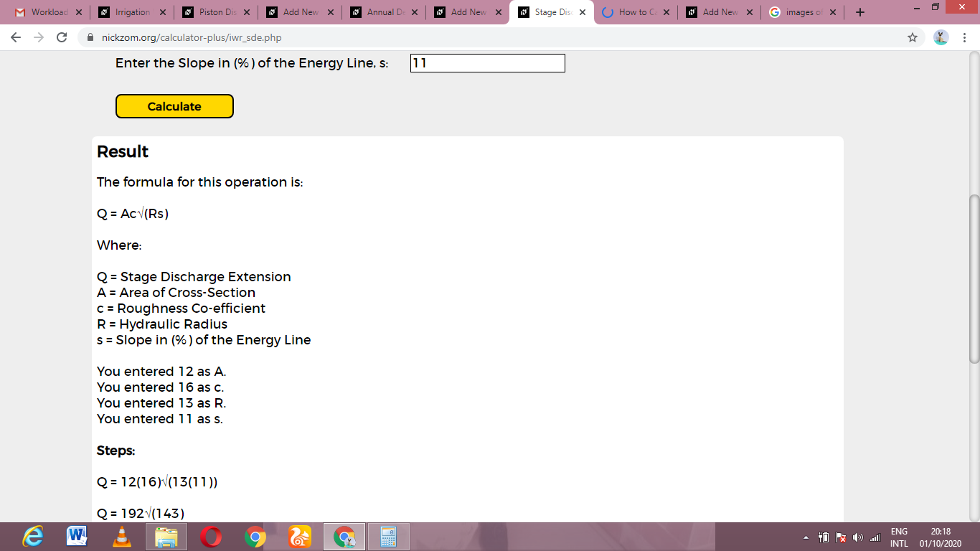This screenshot has width=980, height=551.
Task: Show hidden system tray icons arrow
Action: click(806, 537)
